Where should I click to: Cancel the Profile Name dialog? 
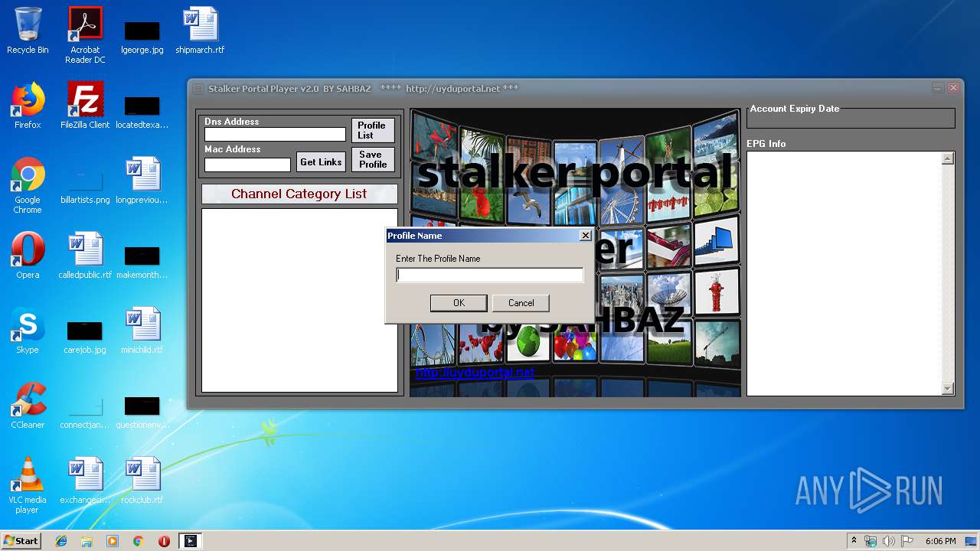[521, 303]
